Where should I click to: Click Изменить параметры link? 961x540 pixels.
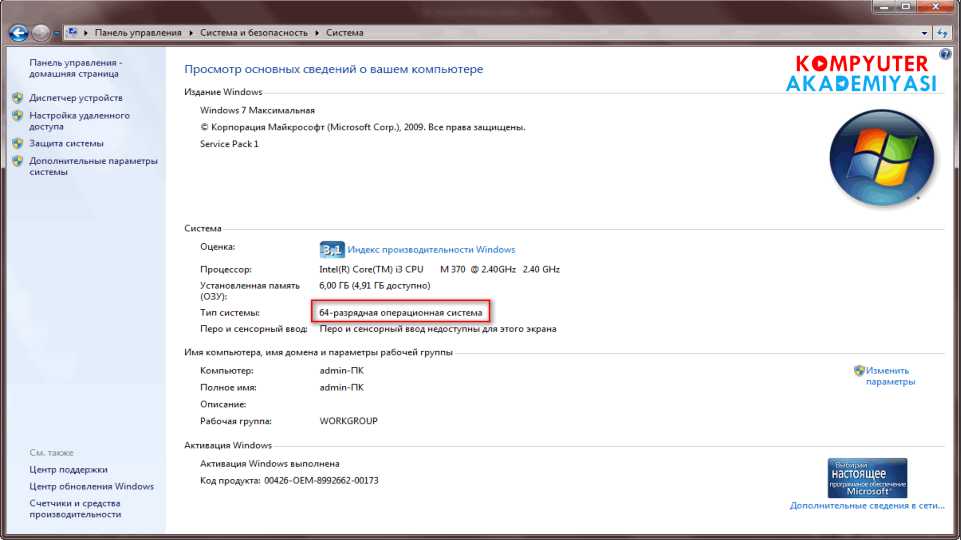click(890, 376)
